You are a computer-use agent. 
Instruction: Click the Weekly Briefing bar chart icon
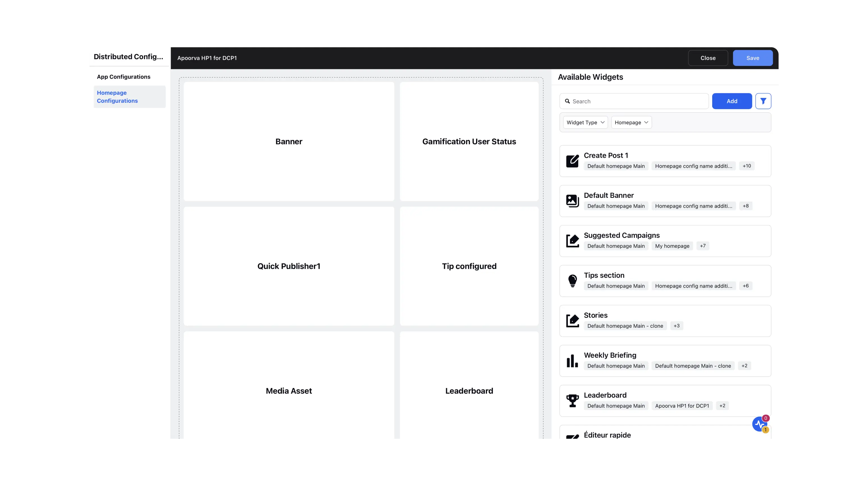click(572, 361)
